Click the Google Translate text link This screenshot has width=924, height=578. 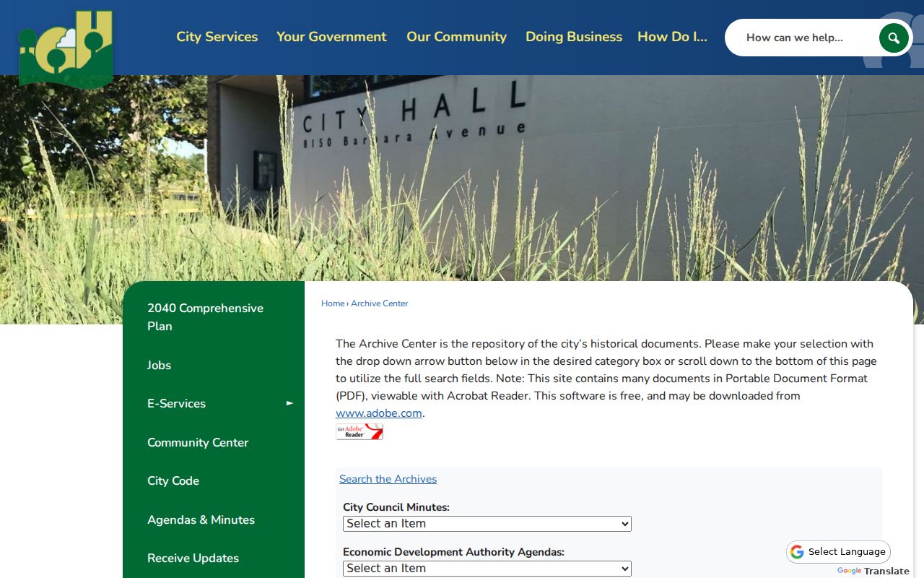pyautogui.click(x=873, y=571)
